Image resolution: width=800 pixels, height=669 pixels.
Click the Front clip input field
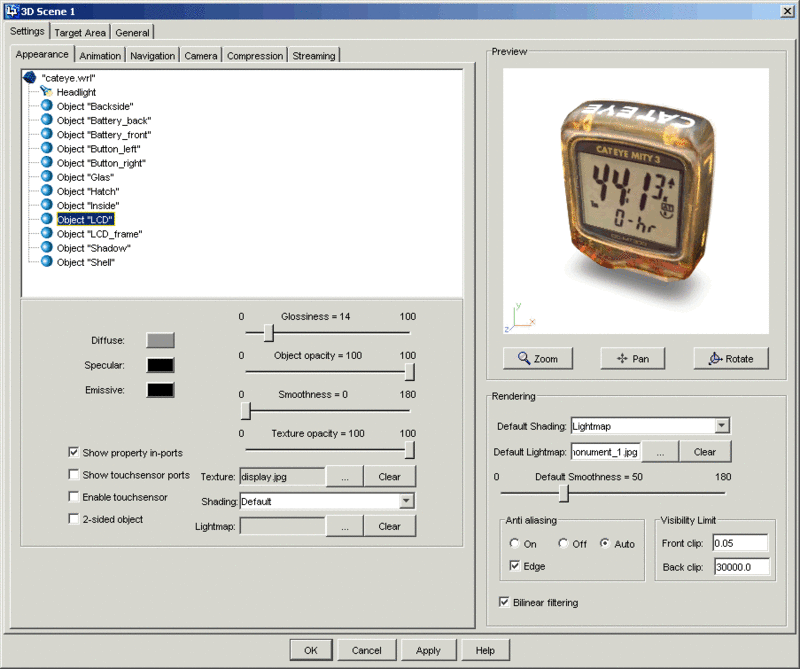tap(740, 543)
